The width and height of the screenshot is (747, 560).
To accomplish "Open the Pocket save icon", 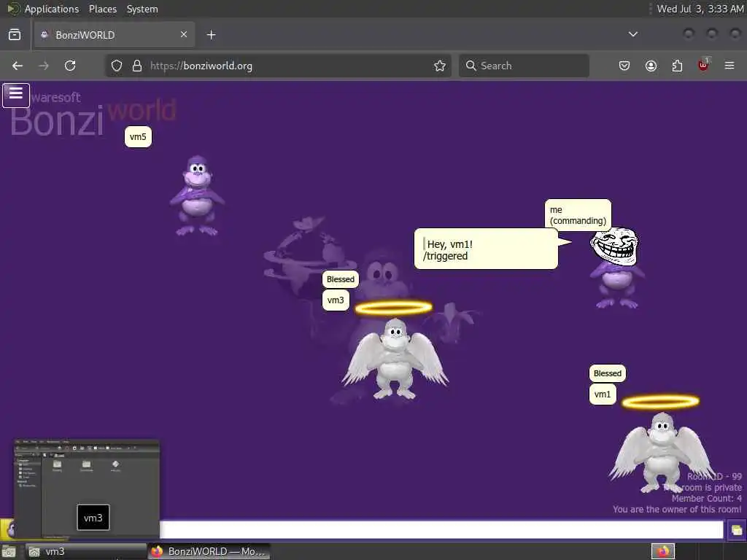I will (x=624, y=66).
